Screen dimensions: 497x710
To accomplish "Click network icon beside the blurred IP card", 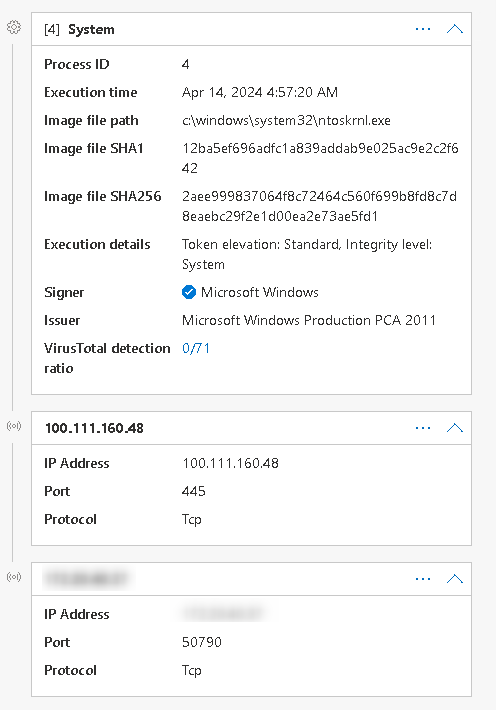I will point(14,577).
